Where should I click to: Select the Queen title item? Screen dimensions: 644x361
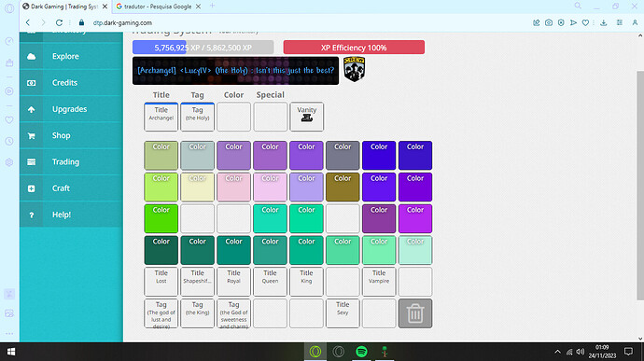(x=270, y=282)
